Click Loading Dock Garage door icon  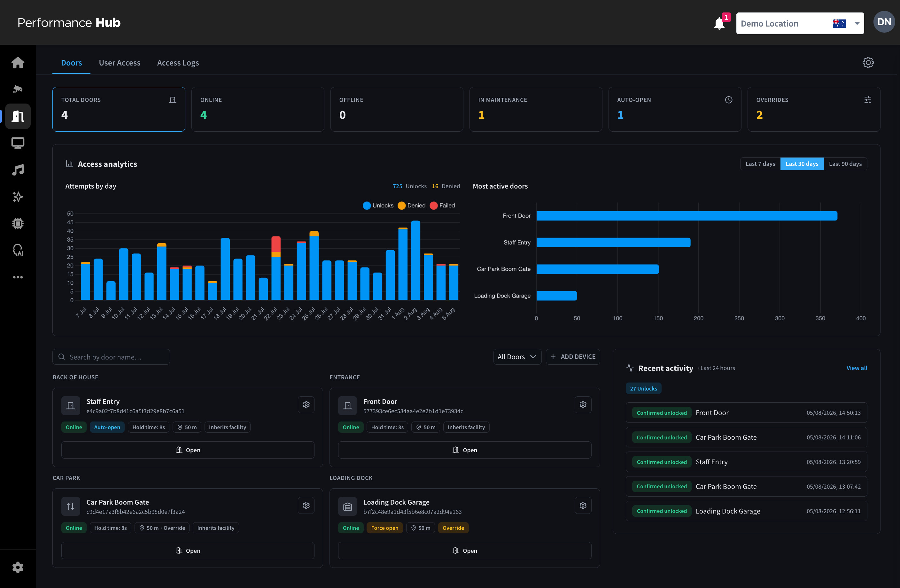[x=347, y=506]
